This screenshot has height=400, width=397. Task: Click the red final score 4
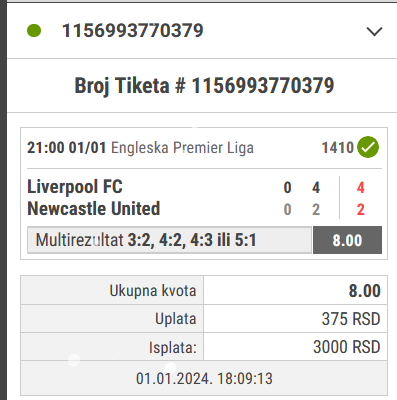coord(360,188)
